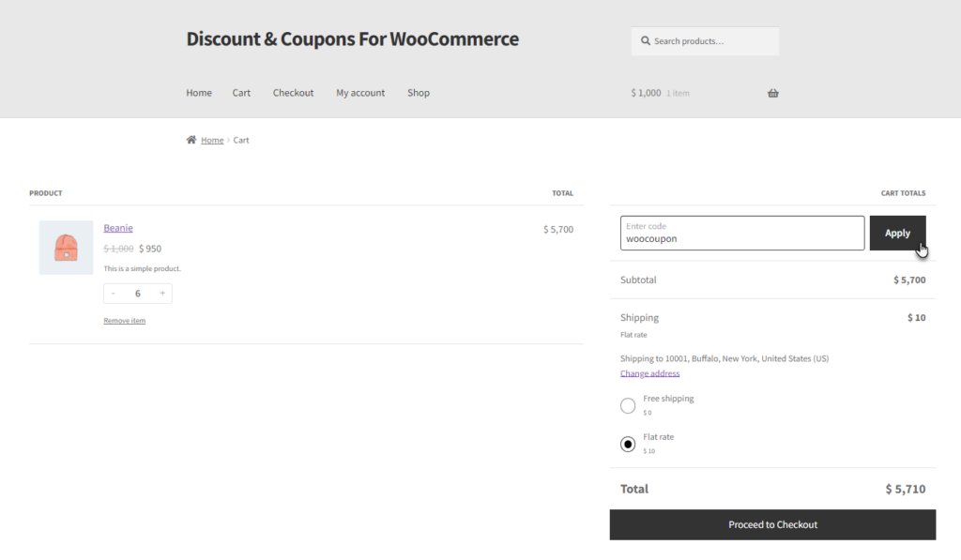
Task: Click the search magnifier icon
Action: click(x=646, y=41)
